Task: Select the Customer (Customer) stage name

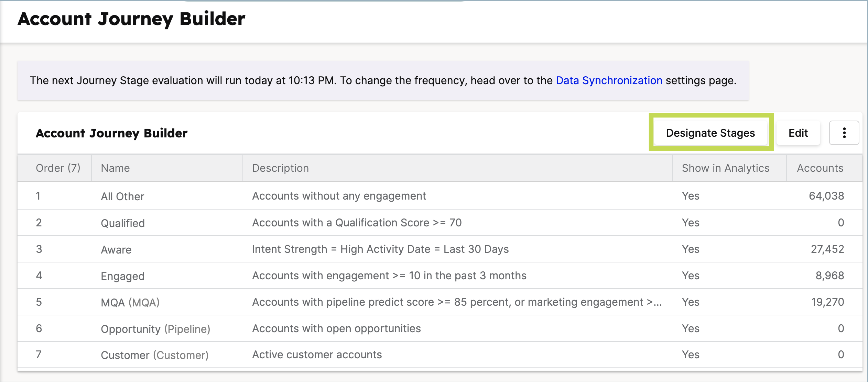Action: pos(155,355)
